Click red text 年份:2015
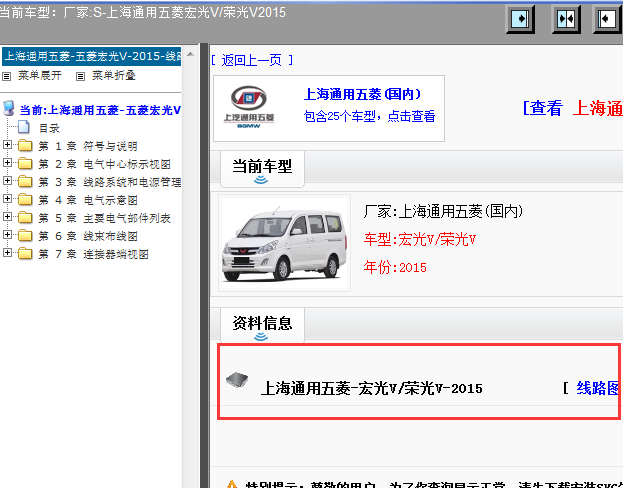 (x=395, y=267)
